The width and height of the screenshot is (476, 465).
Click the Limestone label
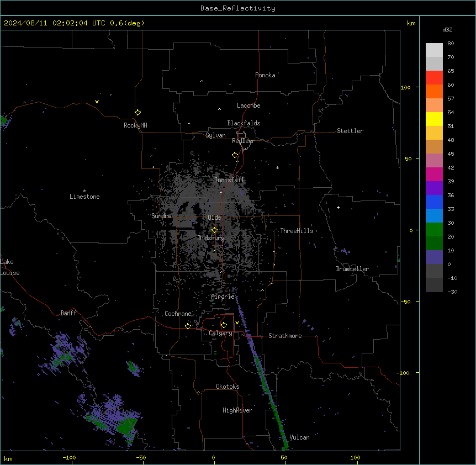click(x=84, y=197)
